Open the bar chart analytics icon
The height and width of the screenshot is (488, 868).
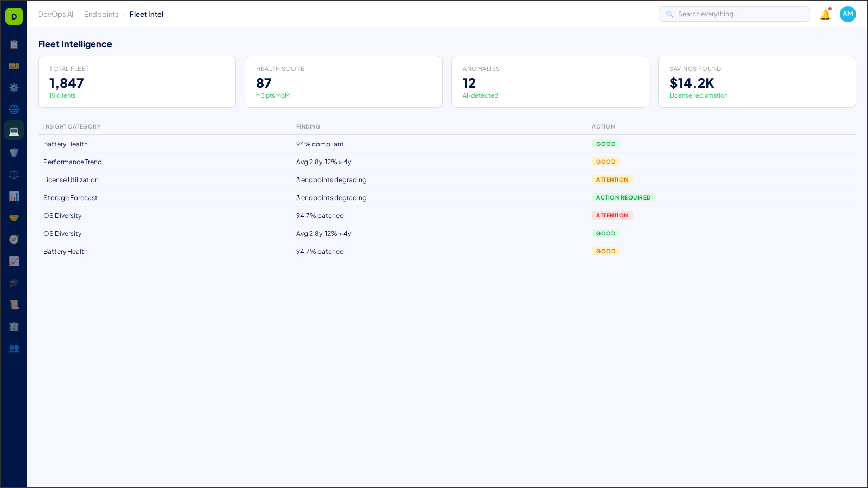(x=14, y=196)
